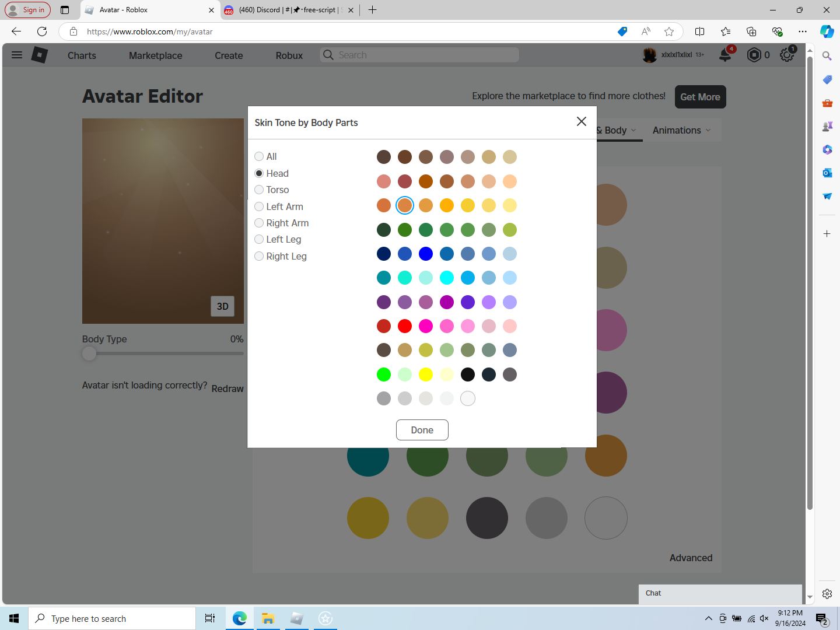Open a new browser tab
Image resolution: width=840 pixels, height=630 pixels.
pyautogui.click(x=373, y=10)
